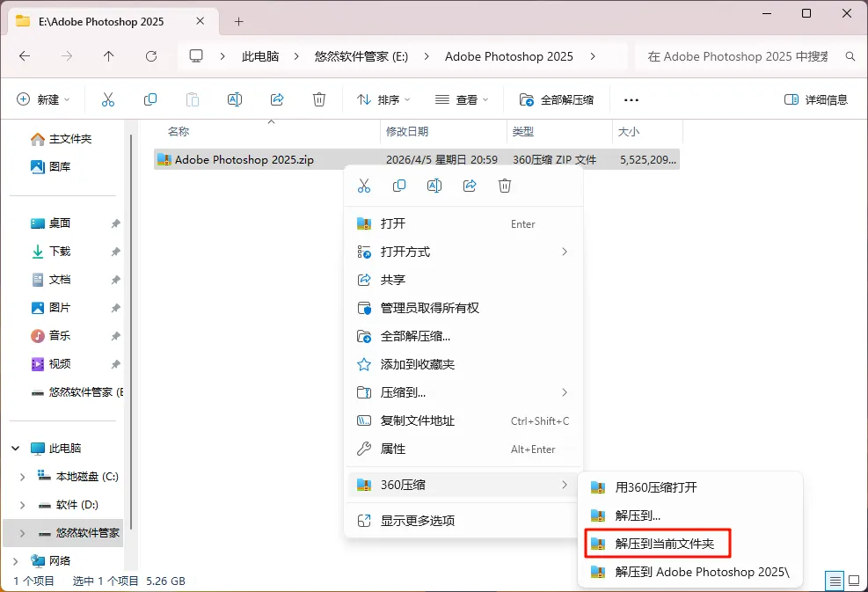Click the 悠然软件管家 (E:) breadcrumb
This screenshot has width=868, height=592.
361,56
